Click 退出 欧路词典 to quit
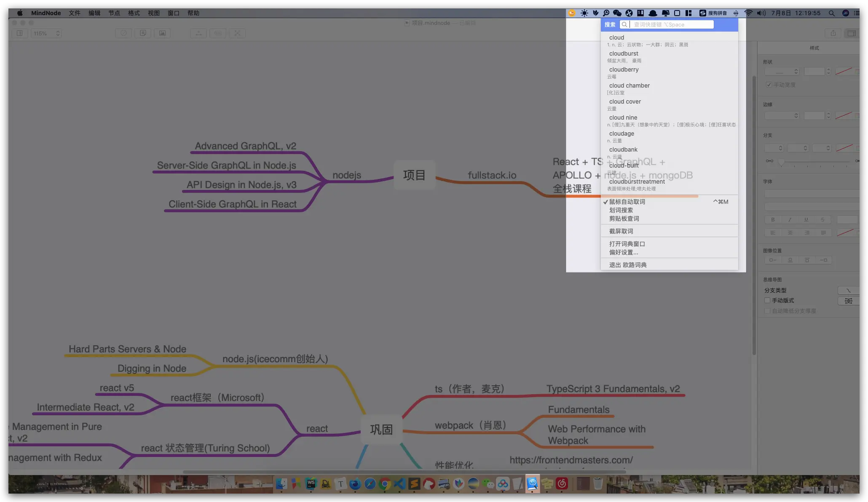868x502 pixels. click(628, 265)
